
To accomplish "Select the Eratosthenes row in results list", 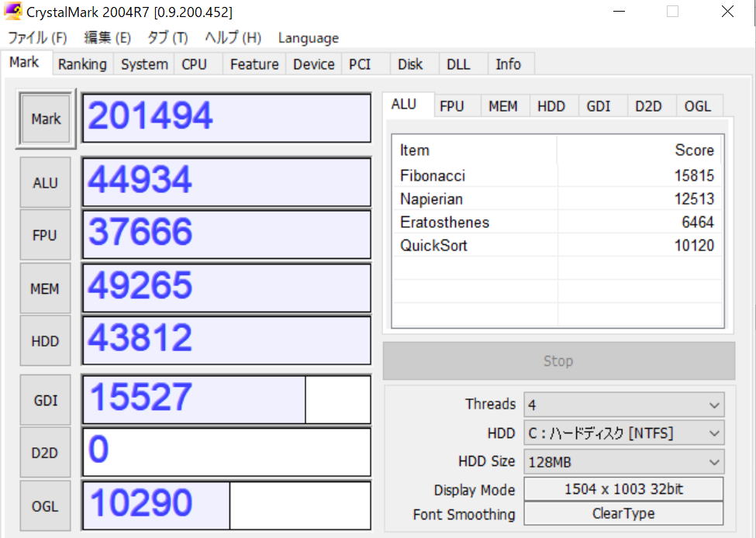I will 558,222.
